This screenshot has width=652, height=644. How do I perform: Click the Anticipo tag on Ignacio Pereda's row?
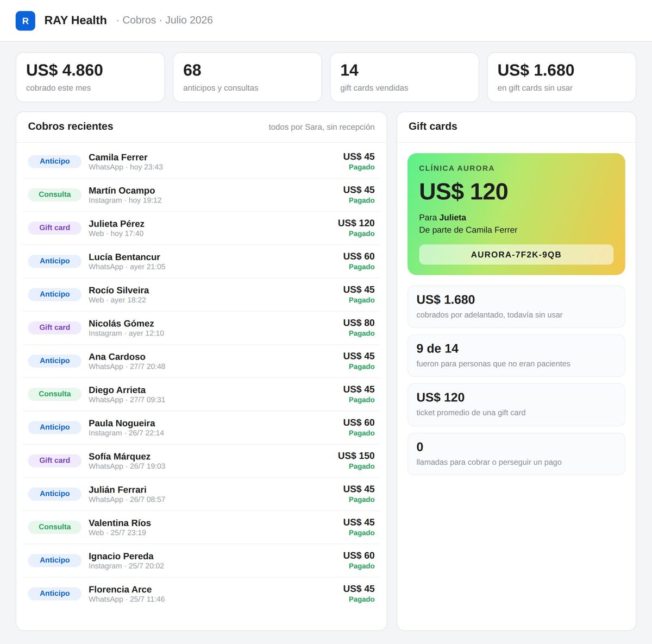(x=55, y=560)
